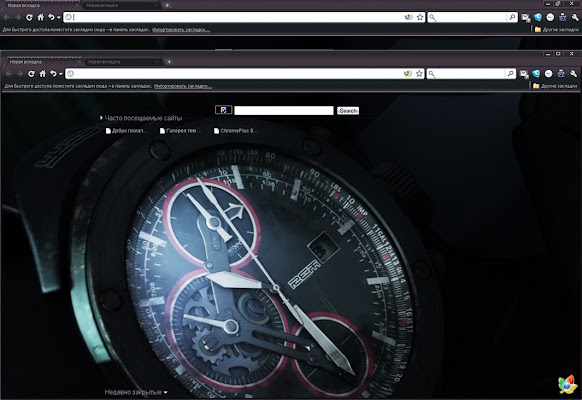This screenshot has height=400, width=582.
Task: Go back in the rear browser window
Action: [x=7, y=17]
